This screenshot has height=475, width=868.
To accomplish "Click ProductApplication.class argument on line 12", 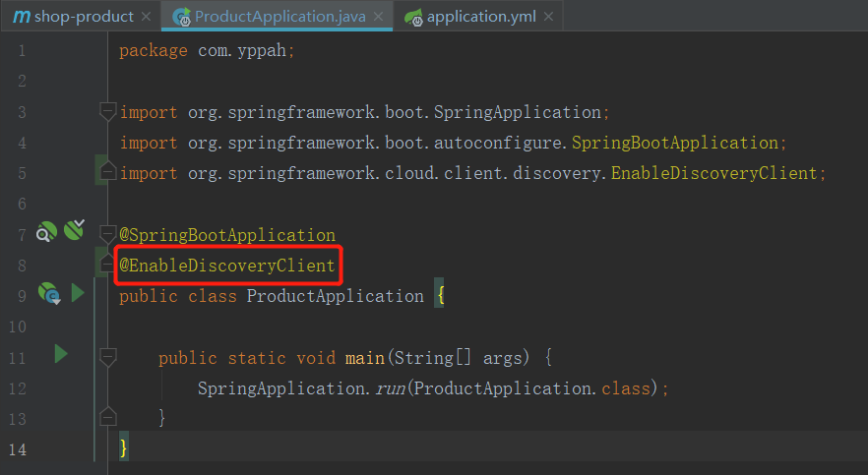I will pos(532,388).
